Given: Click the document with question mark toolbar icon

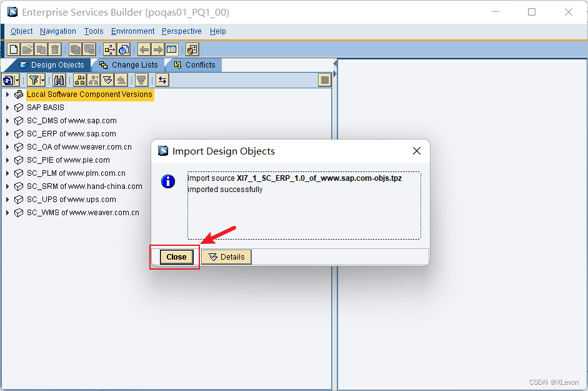Looking at the screenshot, I should click(x=123, y=49).
